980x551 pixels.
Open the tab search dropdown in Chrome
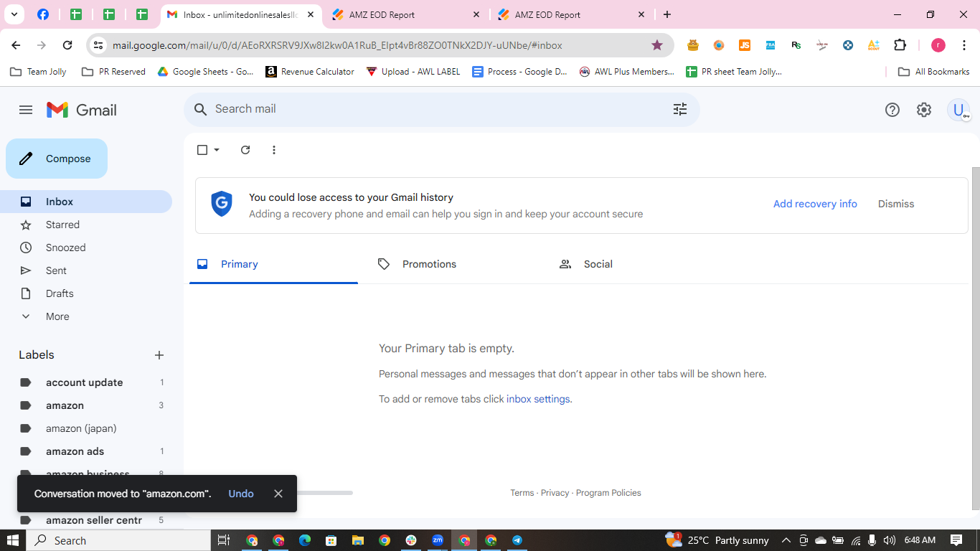(x=14, y=14)
